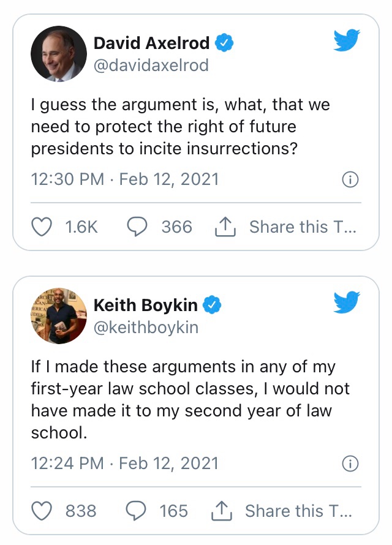
Task: Click the Twitter bird logo on David Axelrod's tweet
Action: pos(347,40)
